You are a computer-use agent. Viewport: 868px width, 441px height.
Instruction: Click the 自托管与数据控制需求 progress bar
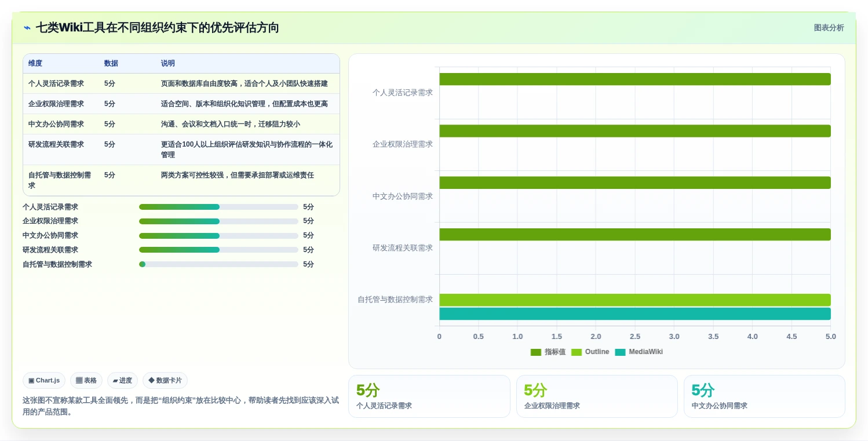[218, 264]
